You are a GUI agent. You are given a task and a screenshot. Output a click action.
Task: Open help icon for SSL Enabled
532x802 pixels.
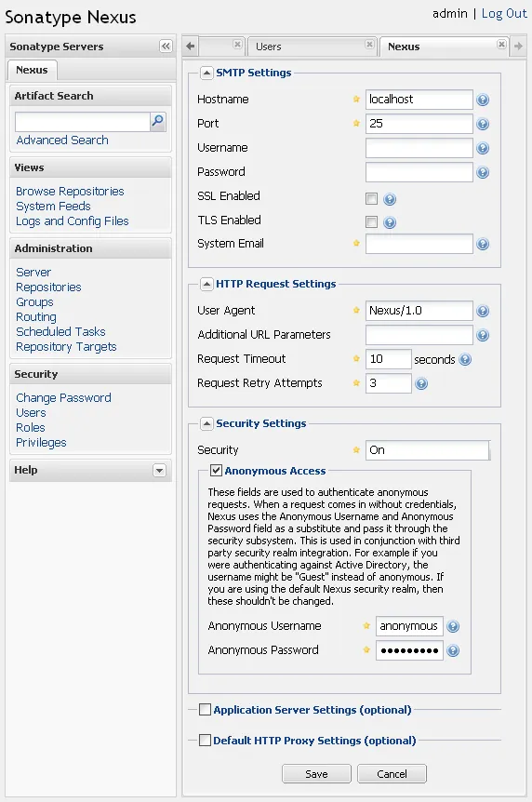coord(390,199)
